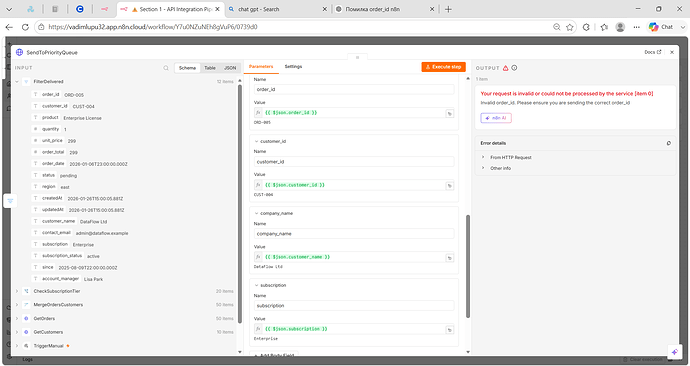
Task: Click the customer_id Name input field
Action: pos(354,162)
